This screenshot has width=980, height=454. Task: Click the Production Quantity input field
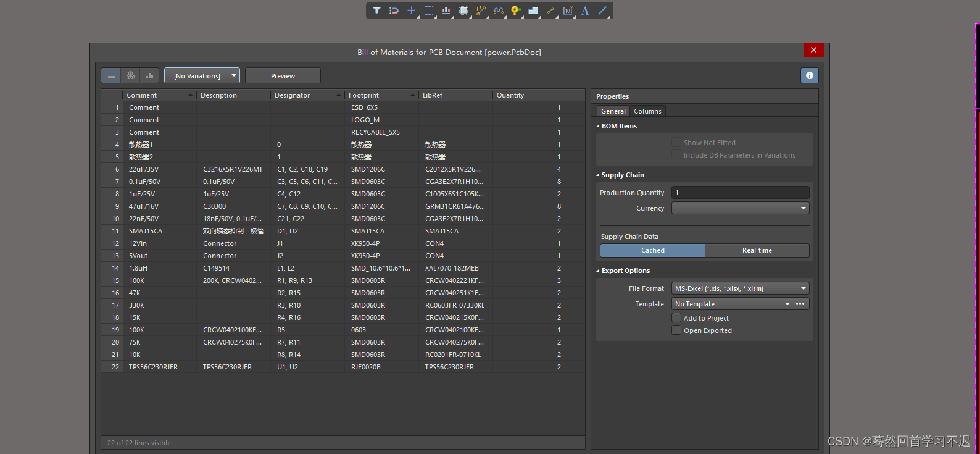pyautogui.click(x=740, y=193)
